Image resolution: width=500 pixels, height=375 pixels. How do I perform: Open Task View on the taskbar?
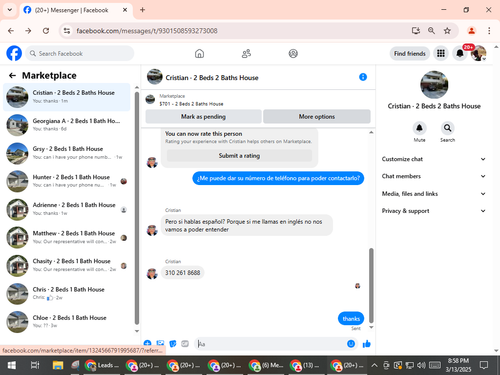(x=35, y=366)
